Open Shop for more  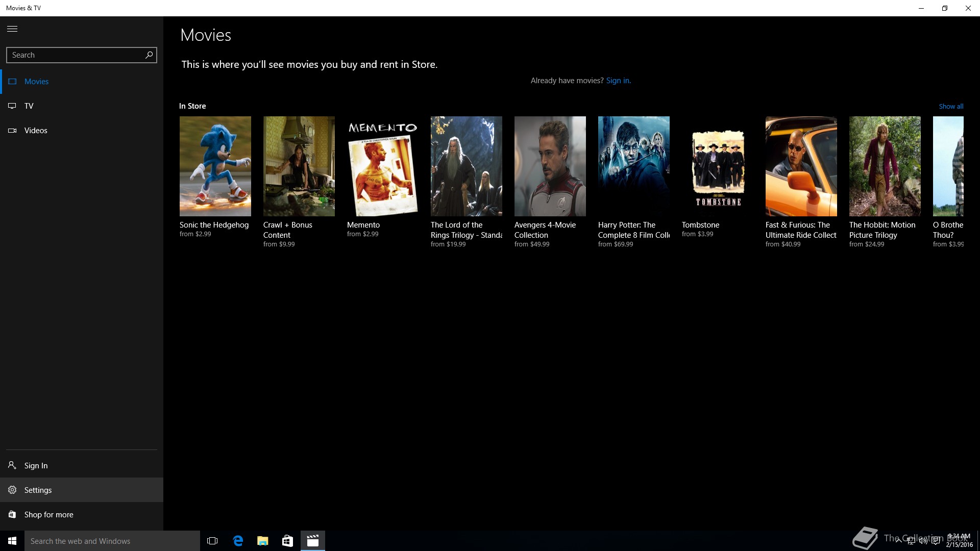(x=82, y=514)
